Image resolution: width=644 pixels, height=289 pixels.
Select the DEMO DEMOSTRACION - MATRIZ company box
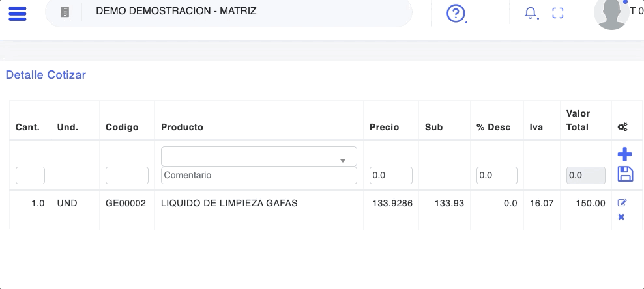point(228,12)
